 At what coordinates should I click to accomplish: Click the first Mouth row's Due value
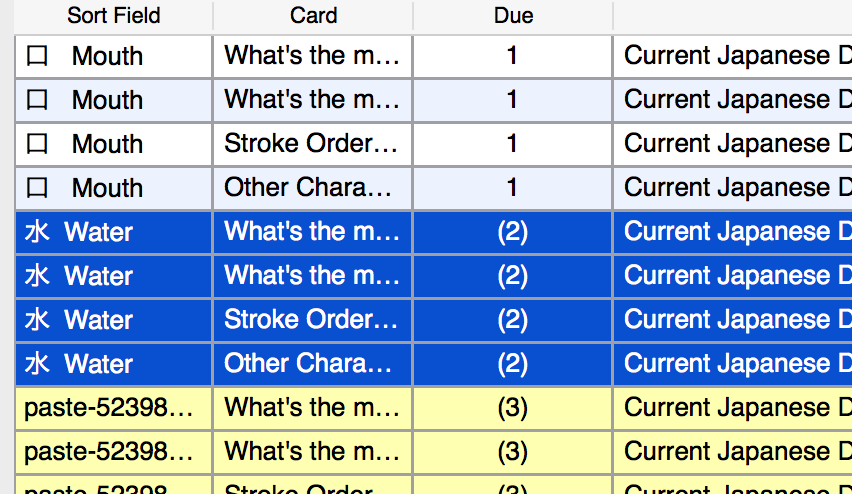point(512,56)
